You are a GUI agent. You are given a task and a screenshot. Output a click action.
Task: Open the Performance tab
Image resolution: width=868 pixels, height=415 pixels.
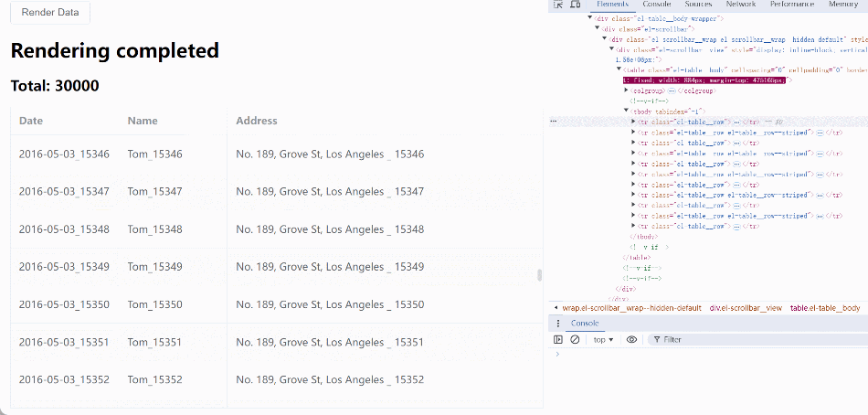[x=792, y=4]
